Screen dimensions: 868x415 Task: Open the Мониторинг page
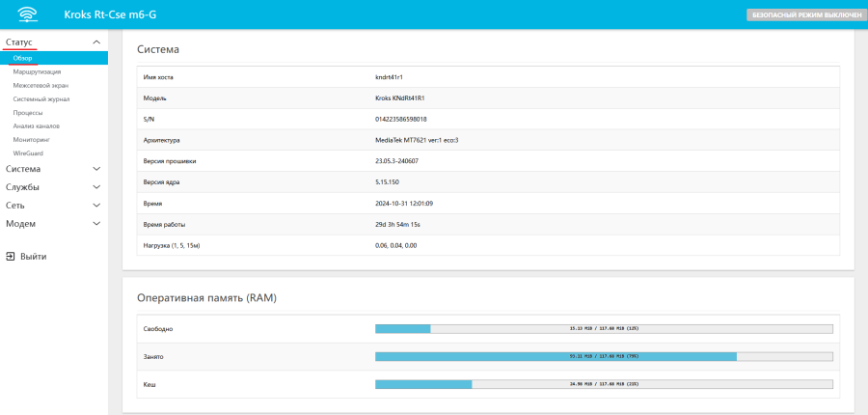click(x=31, y=140)
